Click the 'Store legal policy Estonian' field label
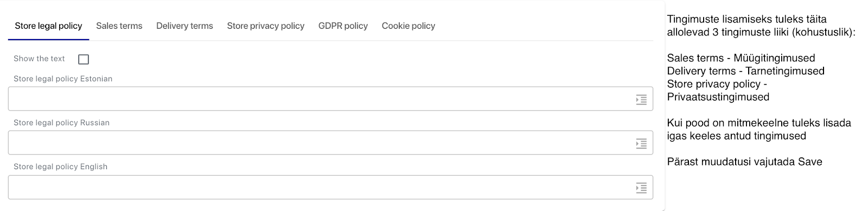 point(63,79)
